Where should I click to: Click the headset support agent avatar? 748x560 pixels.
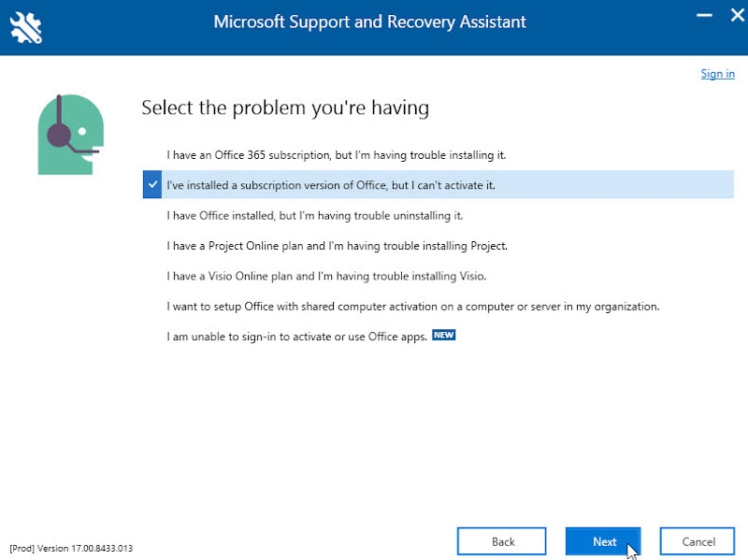pos(70,135)
